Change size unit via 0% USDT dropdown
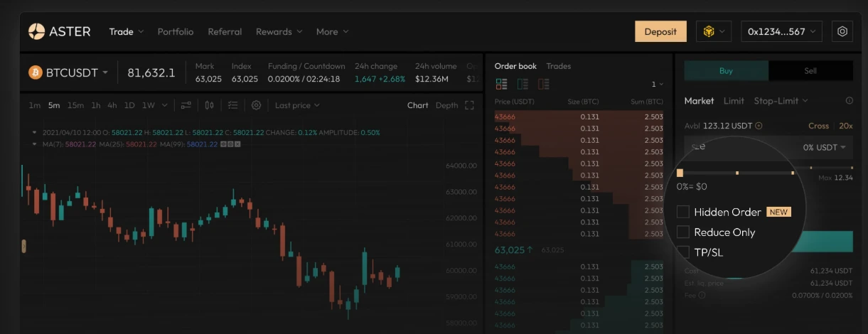Screen dimensions: 868x334 point(825,147)
